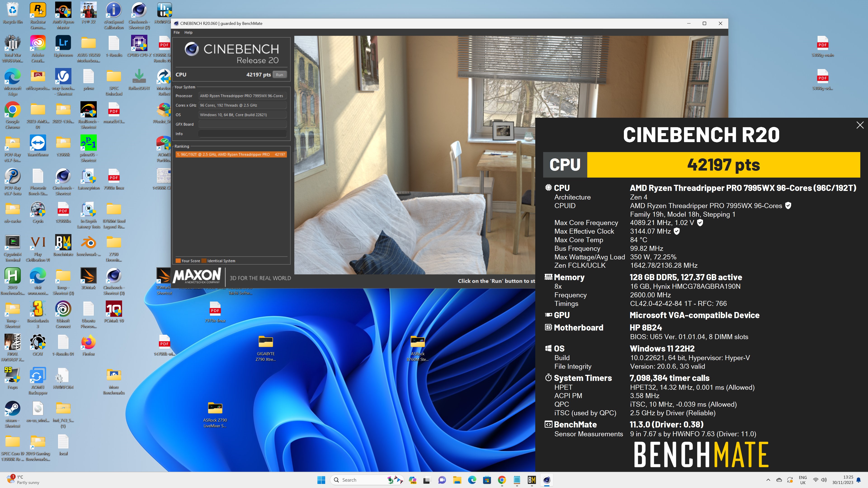Select the Google Chrome desktop icon

tap(12, 115)
